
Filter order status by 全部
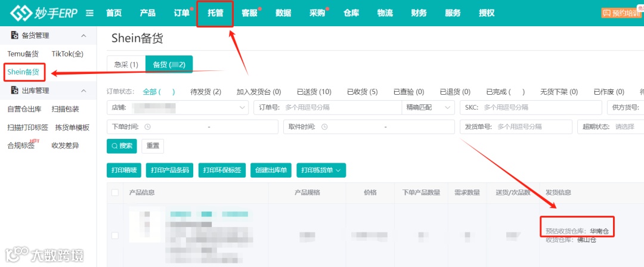click(x=159, y=92)
